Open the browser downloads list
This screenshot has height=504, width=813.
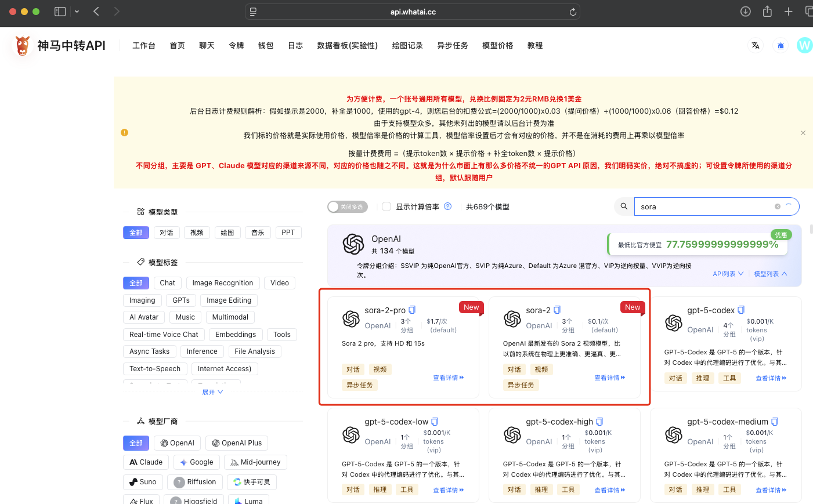(746, 12)
